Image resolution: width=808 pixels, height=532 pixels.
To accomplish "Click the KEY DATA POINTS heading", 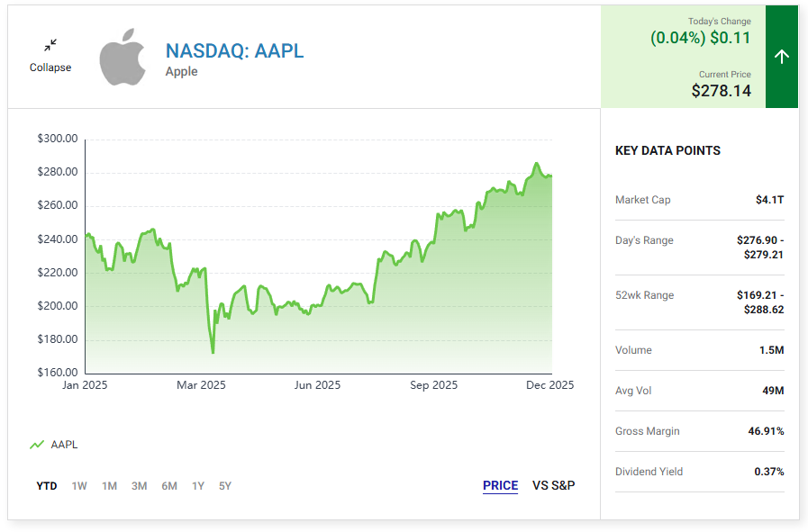I will [667, 150].
